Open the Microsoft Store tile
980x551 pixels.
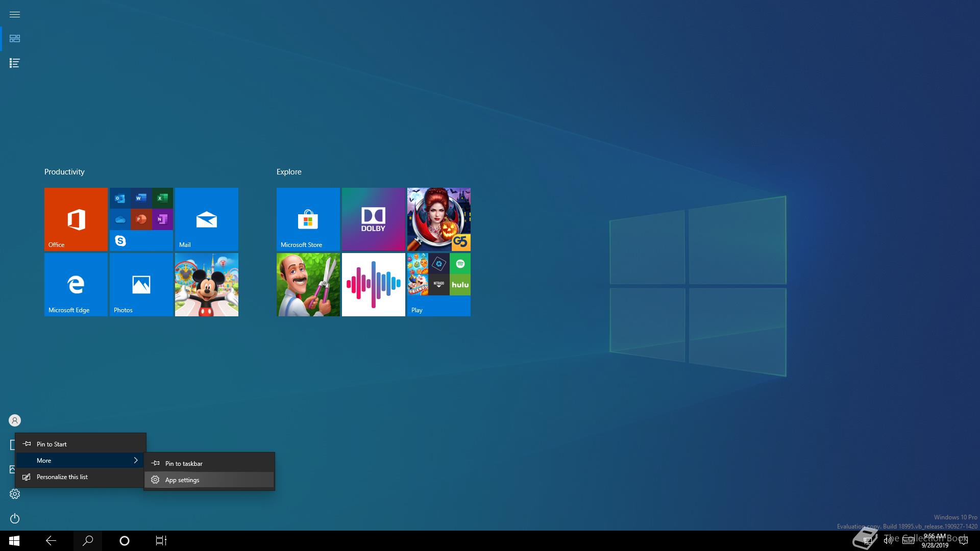click(308, 219)
